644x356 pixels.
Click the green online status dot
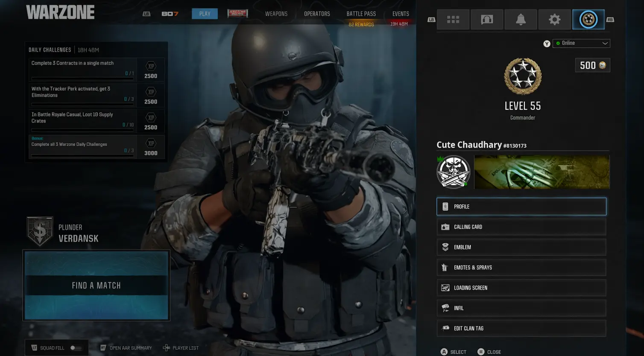[x=558, y=44]
